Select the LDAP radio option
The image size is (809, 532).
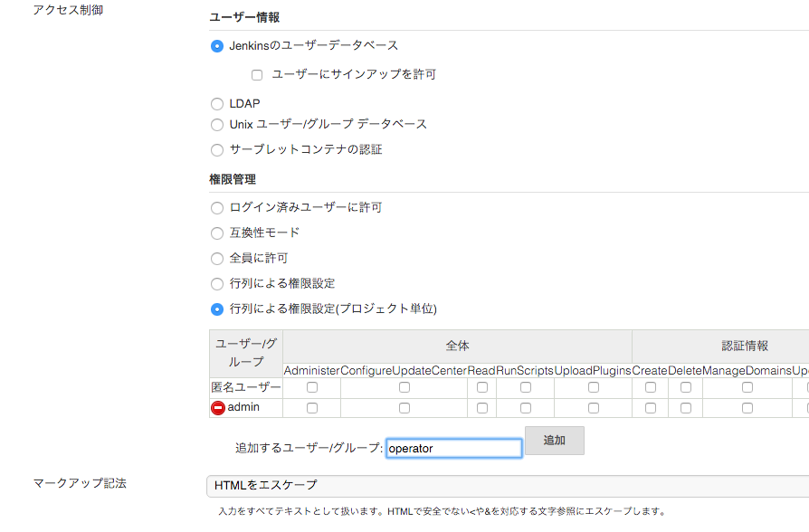(217, 104)
